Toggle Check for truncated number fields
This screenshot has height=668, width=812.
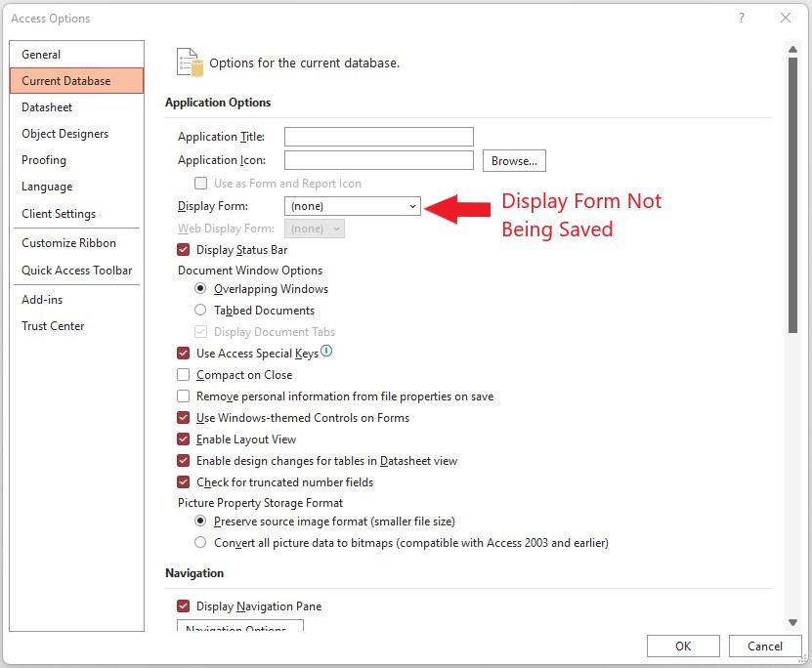[183, 481]
